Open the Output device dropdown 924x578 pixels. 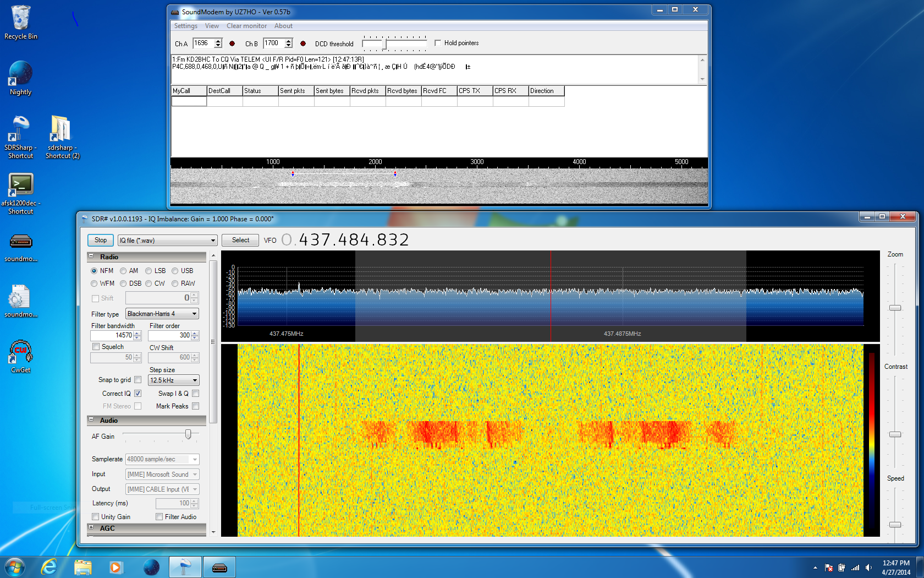click(x=162, y=489)
